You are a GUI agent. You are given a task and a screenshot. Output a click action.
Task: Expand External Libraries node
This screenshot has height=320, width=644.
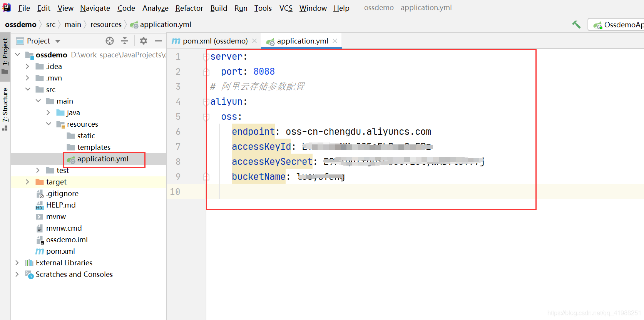pyautogui.click(x=17, y=263)
